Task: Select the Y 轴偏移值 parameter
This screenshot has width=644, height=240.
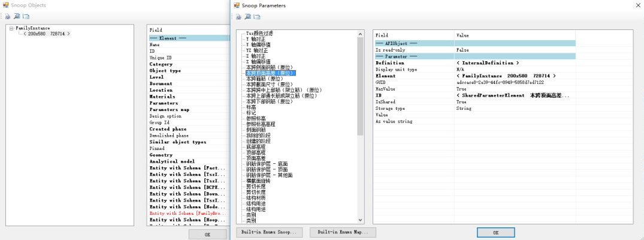Action: [x=258, y=44]
